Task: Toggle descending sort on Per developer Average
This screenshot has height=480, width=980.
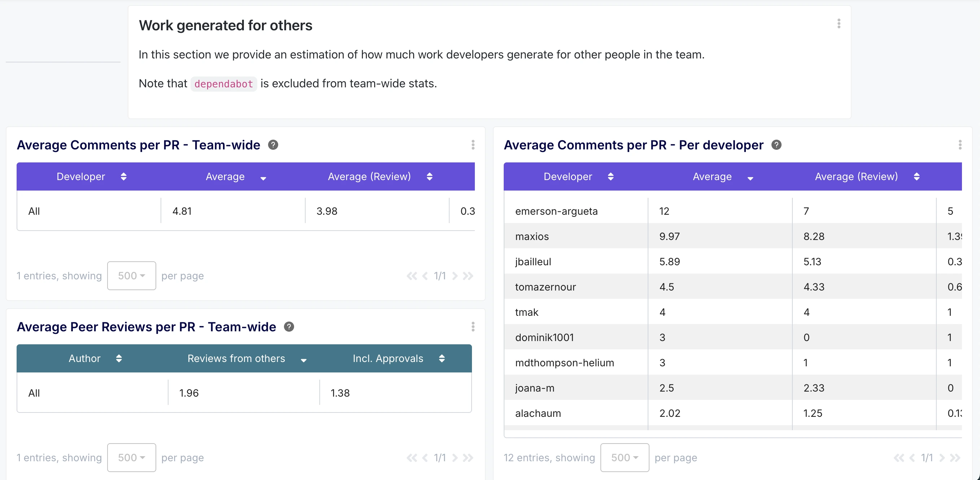Action: coord(750,178)
